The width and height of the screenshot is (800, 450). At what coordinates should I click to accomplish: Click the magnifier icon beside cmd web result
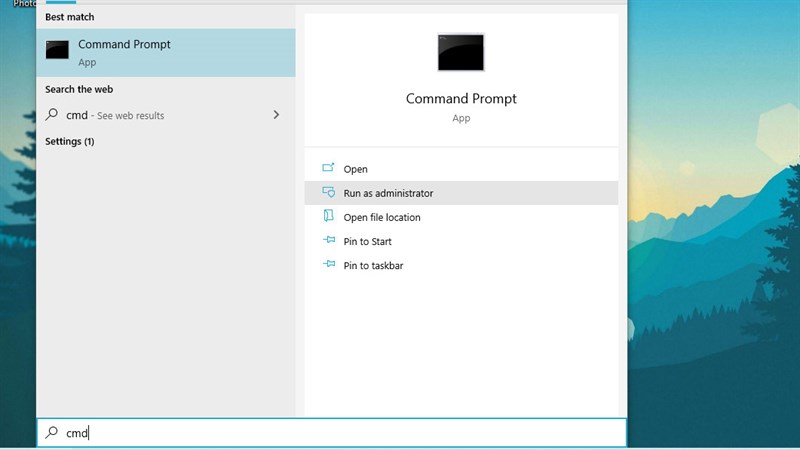[52, 114]
